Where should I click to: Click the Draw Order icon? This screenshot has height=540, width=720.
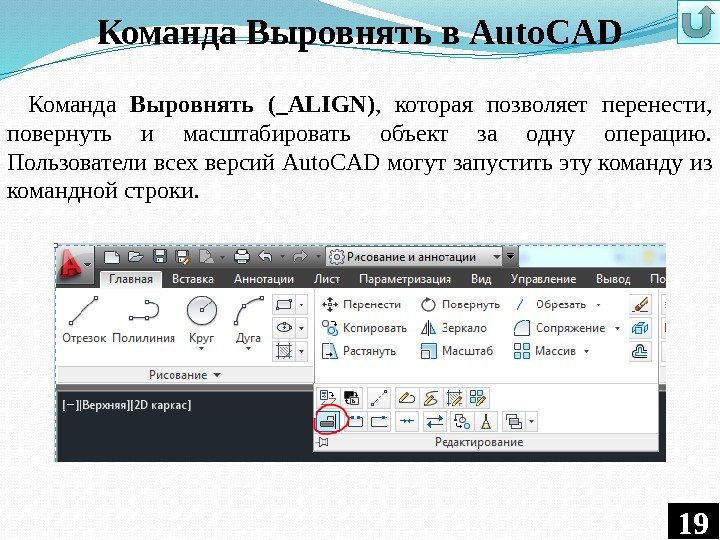[514, 421]
